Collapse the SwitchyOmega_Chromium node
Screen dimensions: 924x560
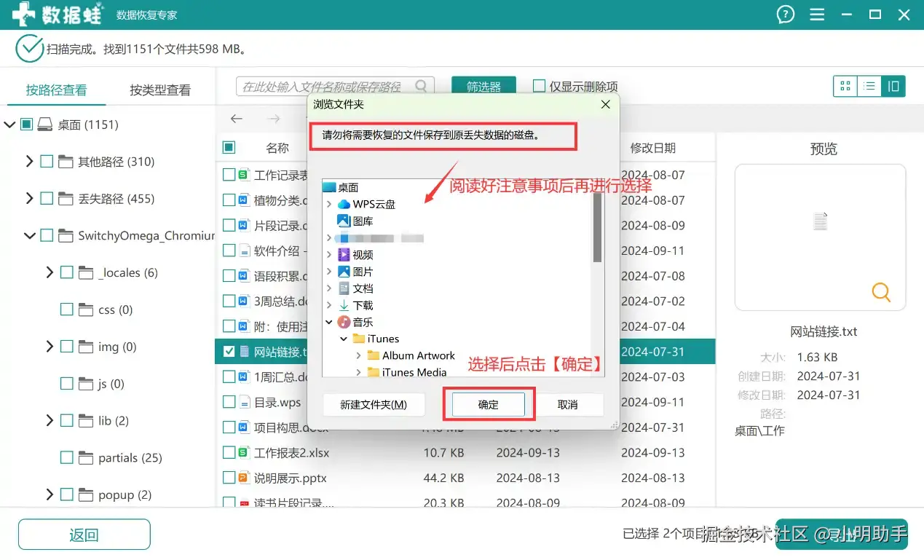pyautogui.click(x=30, y=236)
